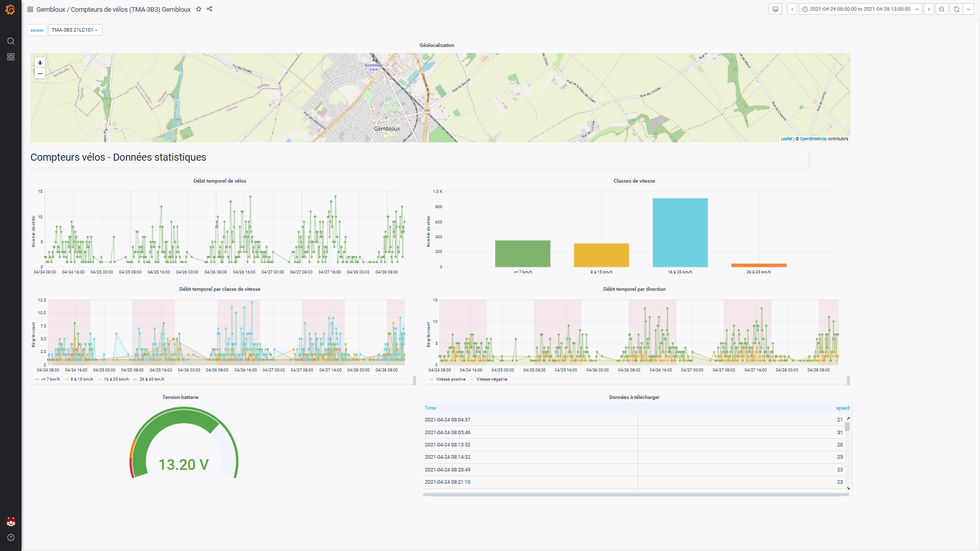
Task: Shift the time range backwards
Action: [x=792, y=9]
